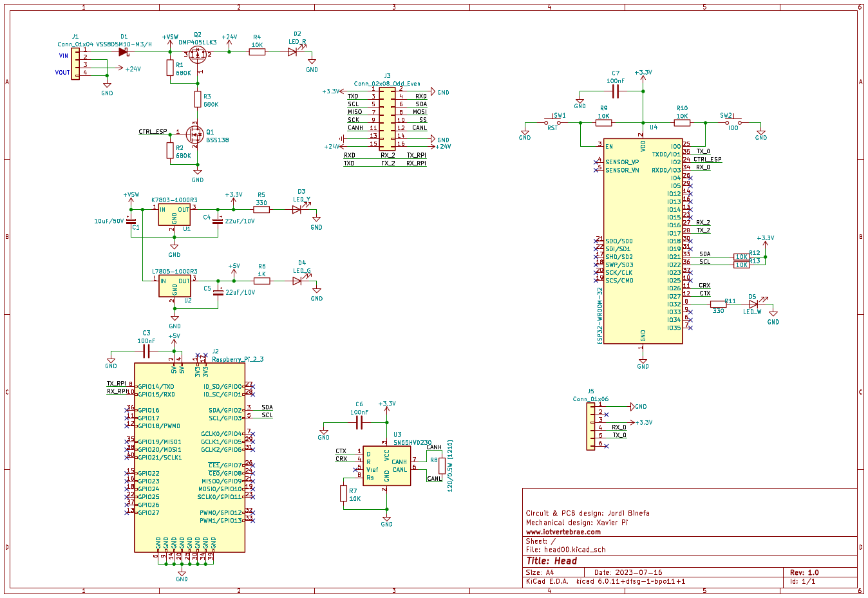Select resistor R3 below Q2

point(198,99)
